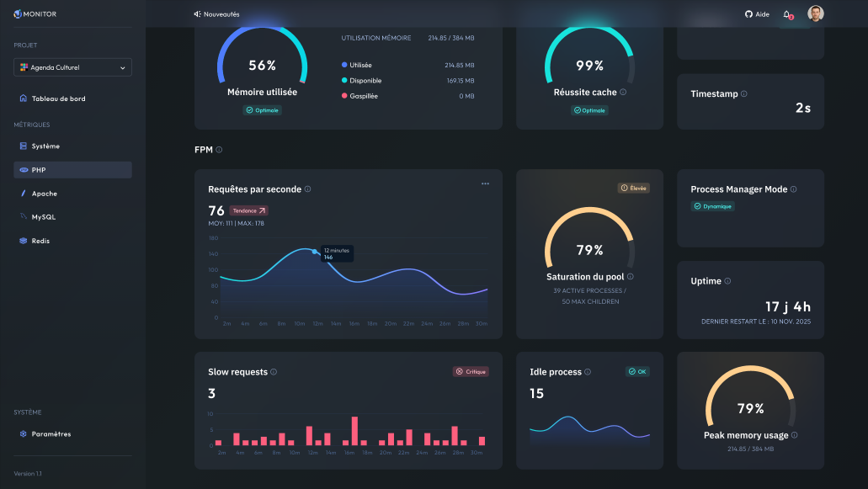Viewport: 868px width, 489px height.
Task: Click the Dynamique mode badge
Action: (x=713, y=206)
